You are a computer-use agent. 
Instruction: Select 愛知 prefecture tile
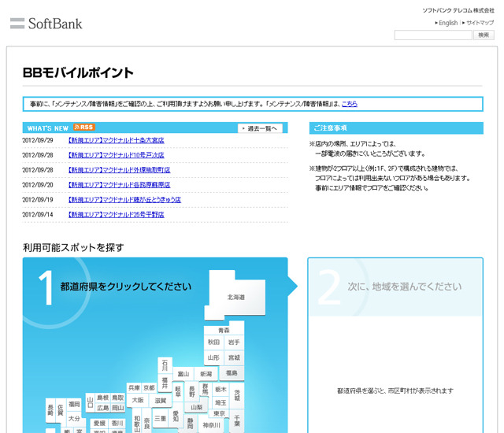(176, 416)
